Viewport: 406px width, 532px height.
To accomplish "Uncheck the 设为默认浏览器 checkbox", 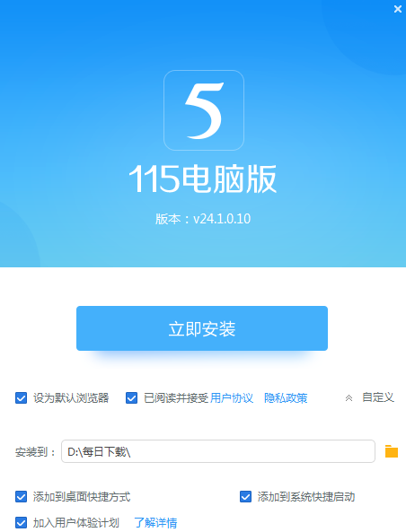I will [21, 398].
